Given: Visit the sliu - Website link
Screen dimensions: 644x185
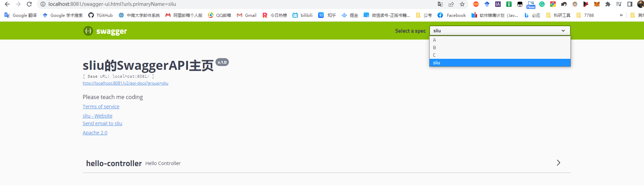Looking at the screenshot, I should (x=98, y=116).
